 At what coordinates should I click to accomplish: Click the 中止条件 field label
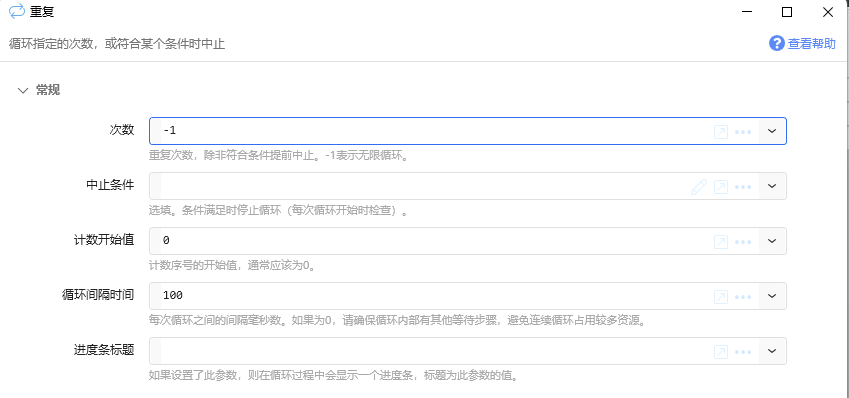[110, 185]
